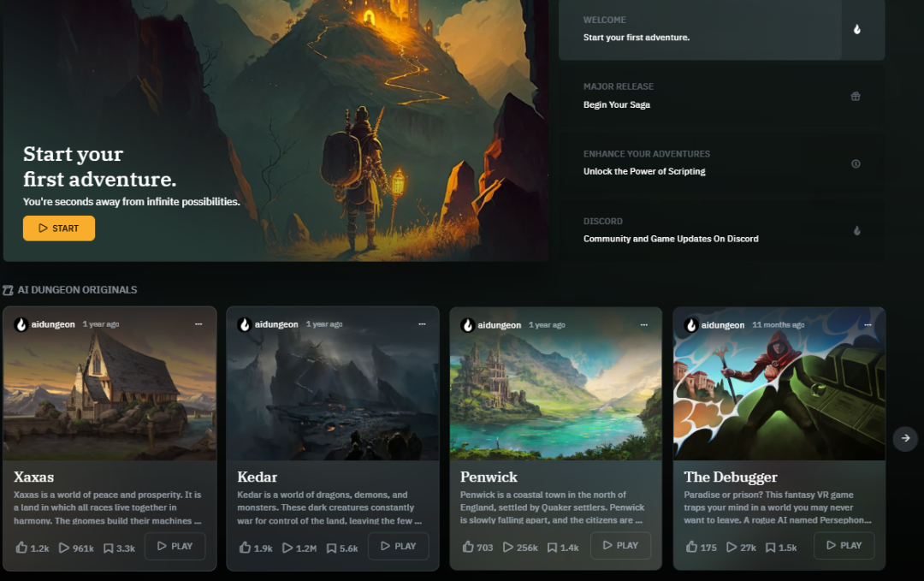Start your first adventure with START button
The width and height of the screenshot is (924, 581).
click(x=59, y=228)
